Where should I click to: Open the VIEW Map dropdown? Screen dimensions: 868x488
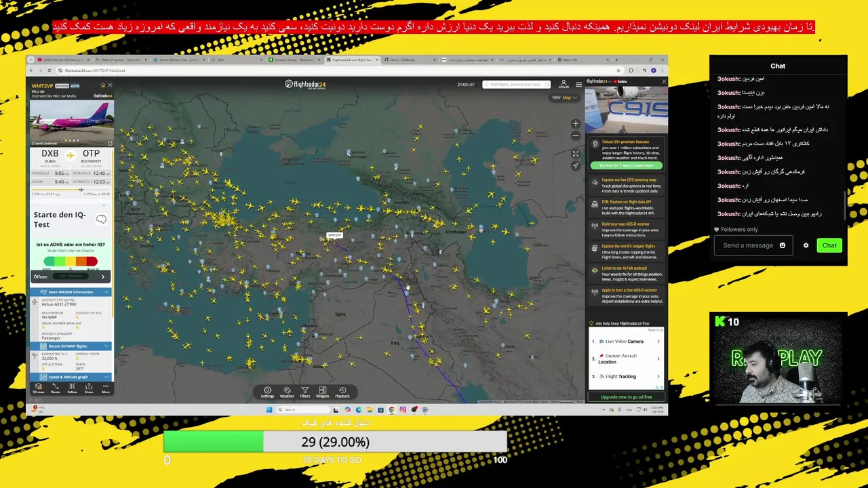pos(564,98)
